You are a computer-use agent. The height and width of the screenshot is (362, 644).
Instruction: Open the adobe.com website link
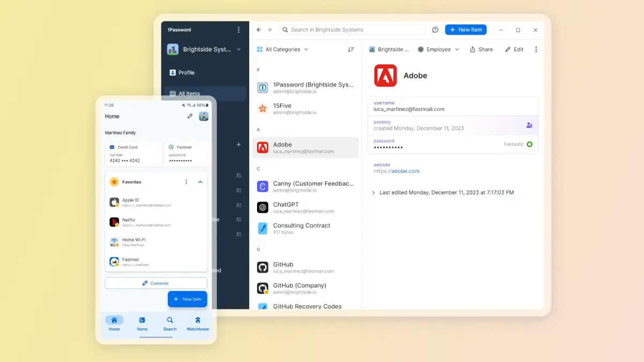(405, 171)
